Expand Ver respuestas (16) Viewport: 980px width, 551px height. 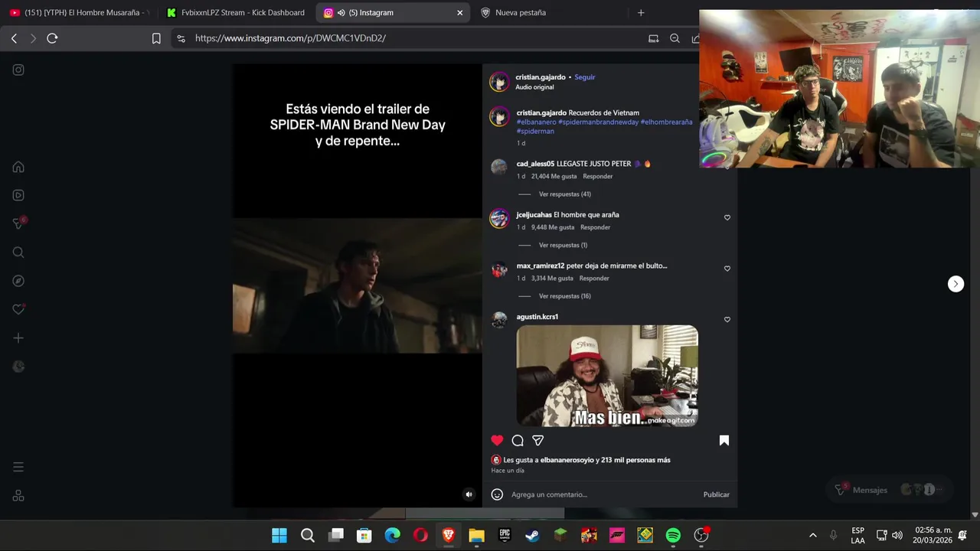click(565, 296)
